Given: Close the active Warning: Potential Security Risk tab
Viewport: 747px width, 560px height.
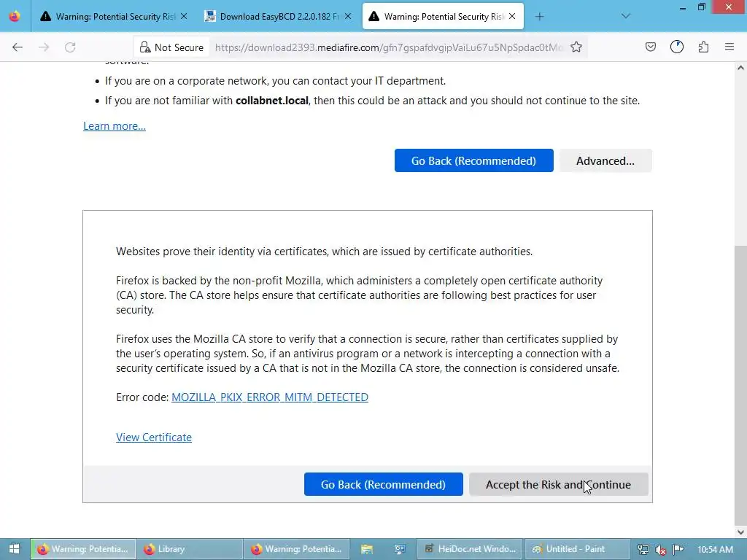Looking at the screenshot, I should 512,16.
